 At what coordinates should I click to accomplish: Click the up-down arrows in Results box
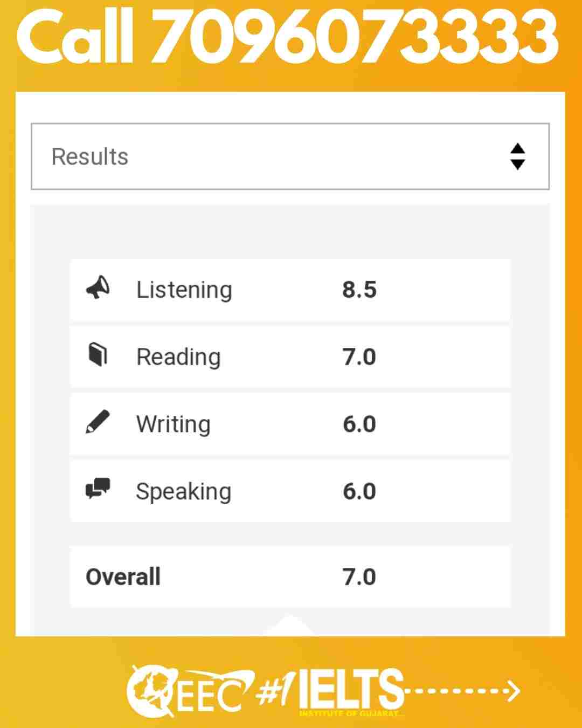point(517,156)
